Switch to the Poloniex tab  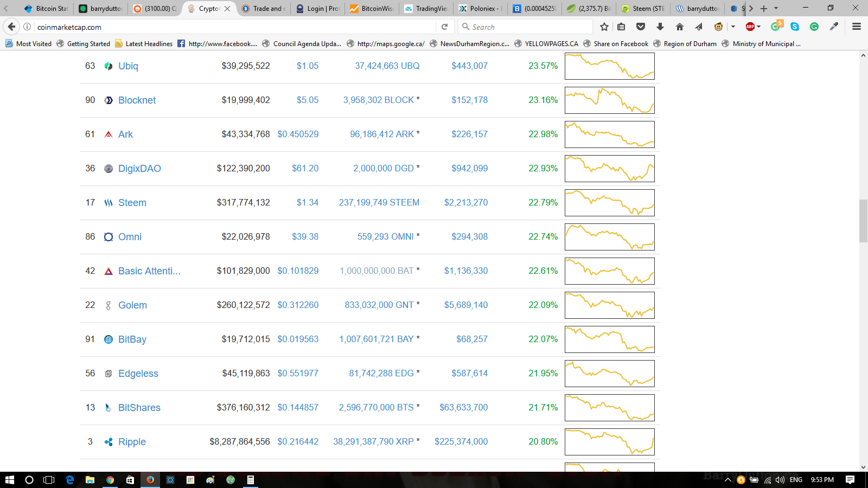pyautogui.click(x=480, y=8)
